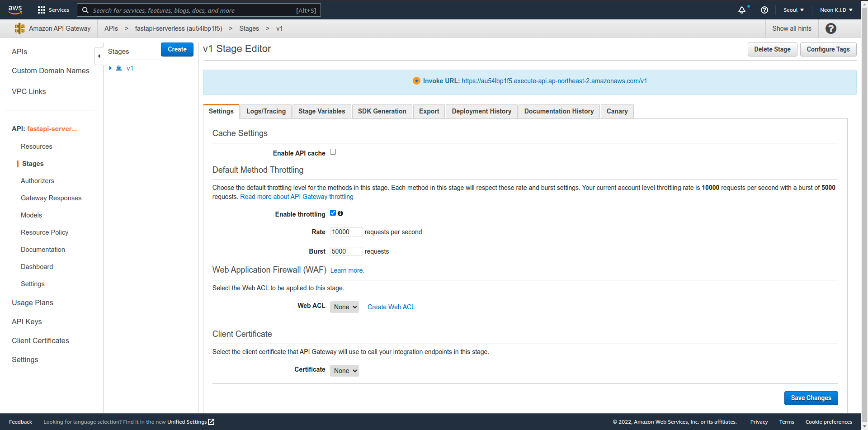868x430 pixels.
Task: Open the support help circle icon
Action: (x=764, y=10)
